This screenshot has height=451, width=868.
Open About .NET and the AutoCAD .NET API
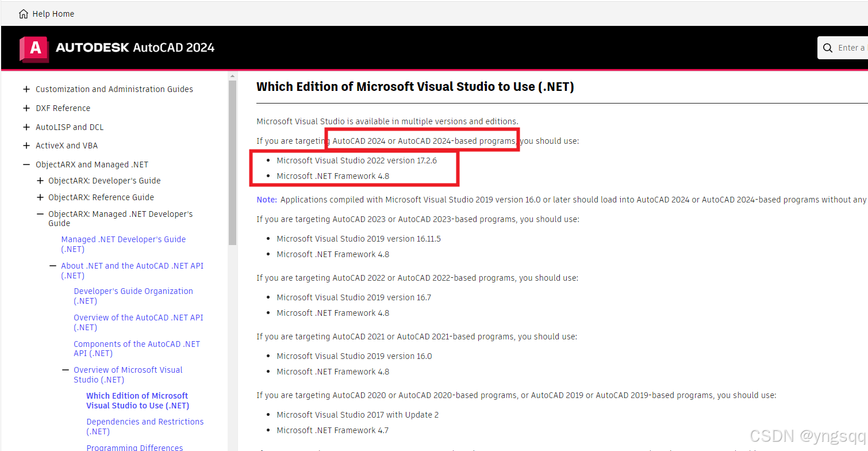pos(132,270)
